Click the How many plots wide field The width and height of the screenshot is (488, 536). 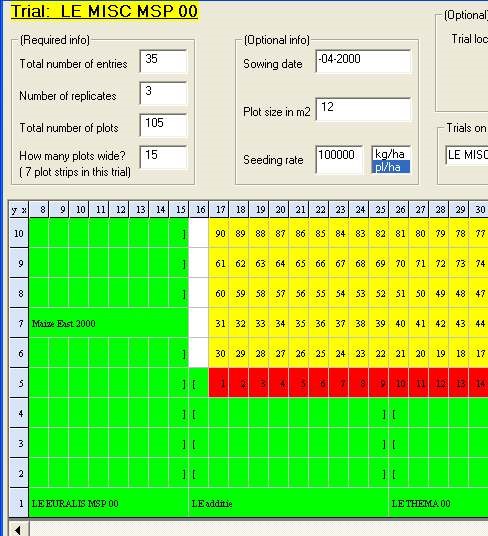coord(163,157)
